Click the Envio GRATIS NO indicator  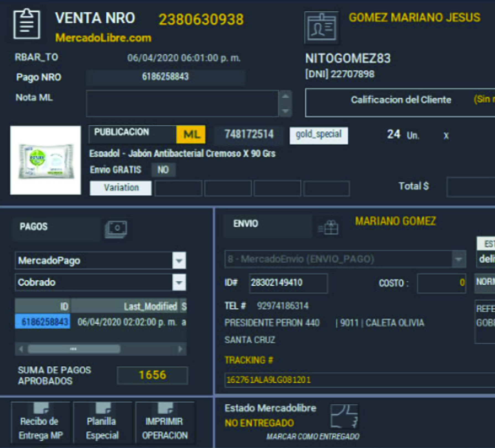tap(163, 170)
